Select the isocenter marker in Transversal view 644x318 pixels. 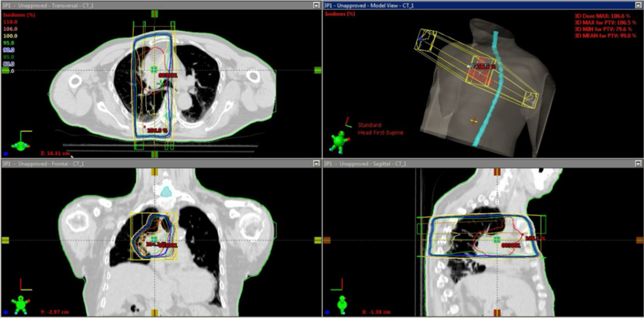pos(154,69)
